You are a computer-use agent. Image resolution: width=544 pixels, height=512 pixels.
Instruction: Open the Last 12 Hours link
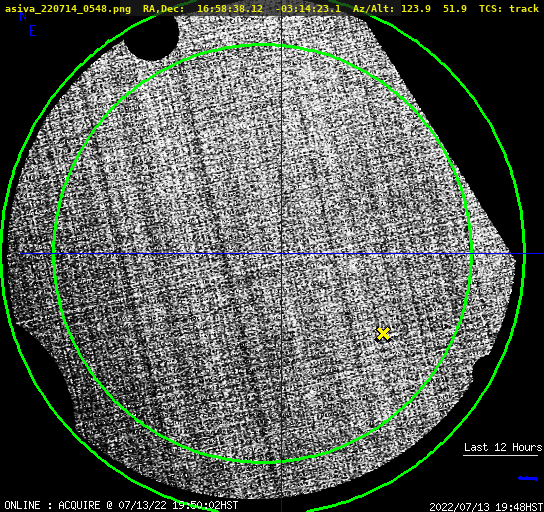click(503, 447)
